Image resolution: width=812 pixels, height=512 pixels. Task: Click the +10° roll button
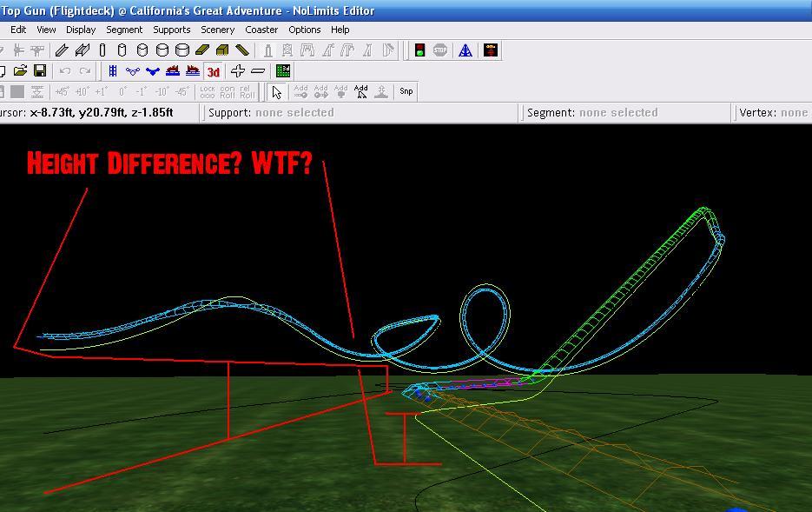[82, 92]
